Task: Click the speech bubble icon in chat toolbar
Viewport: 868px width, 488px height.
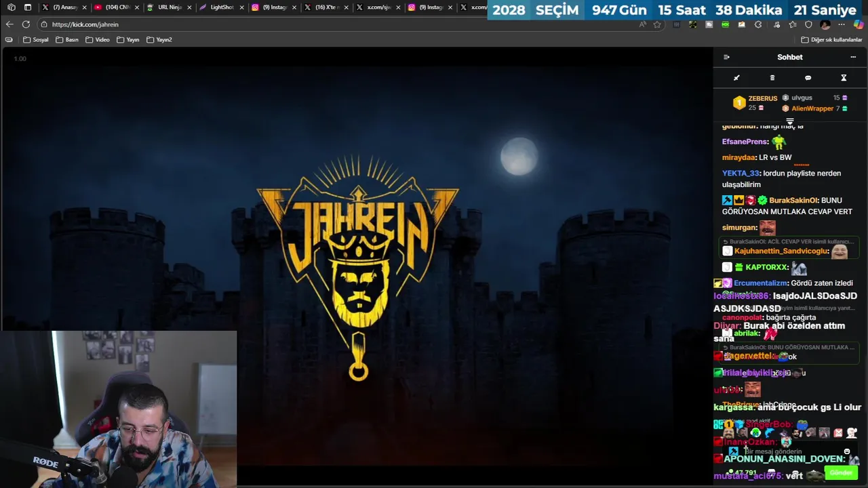Action: 808,78
